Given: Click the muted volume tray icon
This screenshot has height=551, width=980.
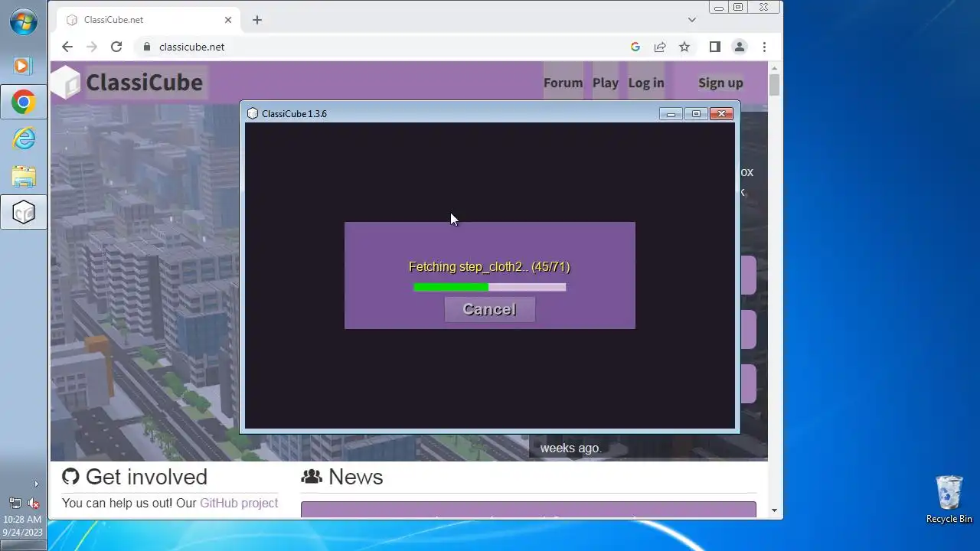Looking at the screenshot, I should pos(33,503).
